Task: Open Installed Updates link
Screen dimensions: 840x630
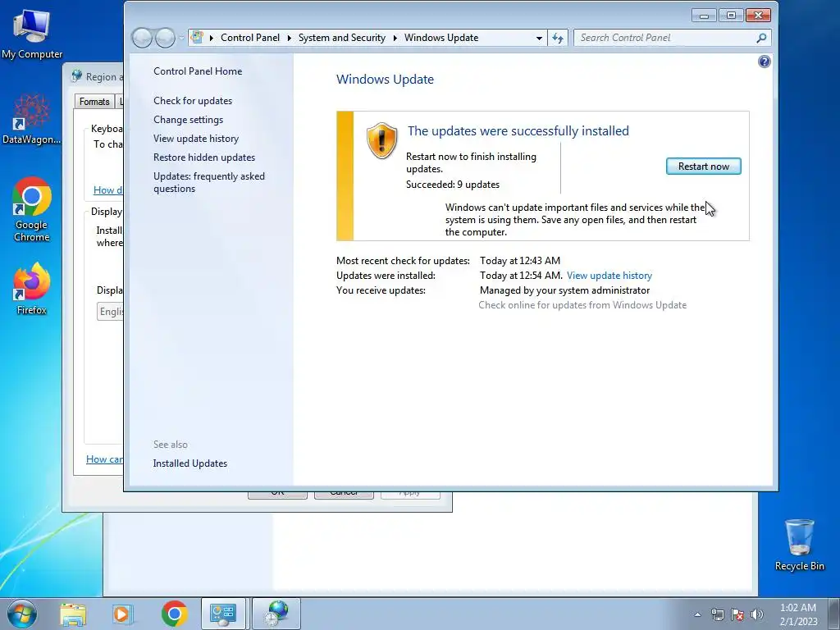Action: coord(190,463)
